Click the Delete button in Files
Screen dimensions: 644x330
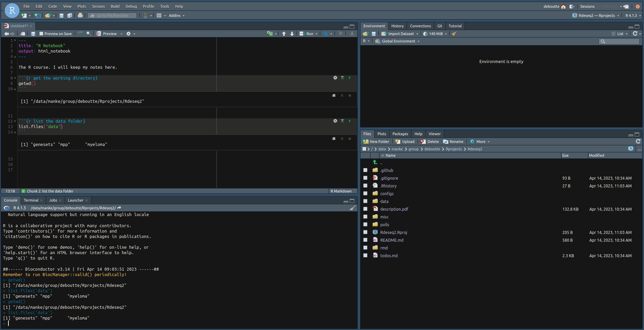tap(430, 142)
